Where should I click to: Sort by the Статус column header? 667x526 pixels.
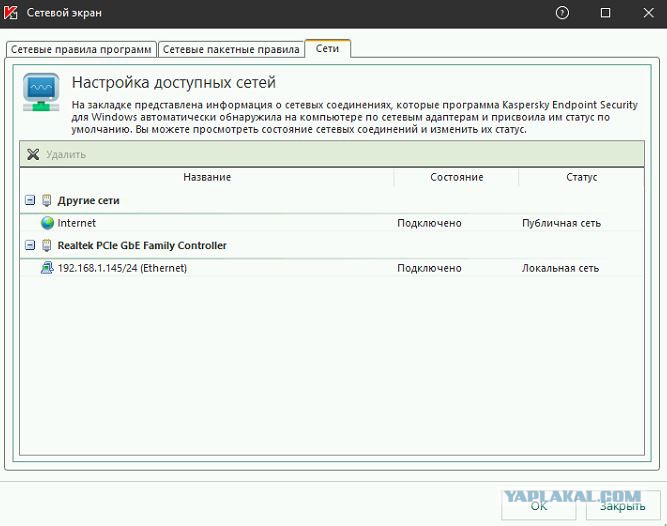[x=581, y=177]
